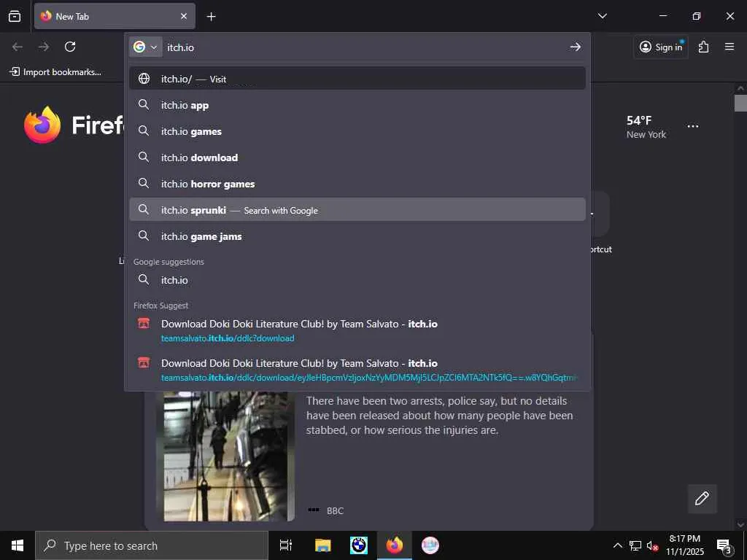
Task: Open the notification center icon
Action: coord(724,545)
